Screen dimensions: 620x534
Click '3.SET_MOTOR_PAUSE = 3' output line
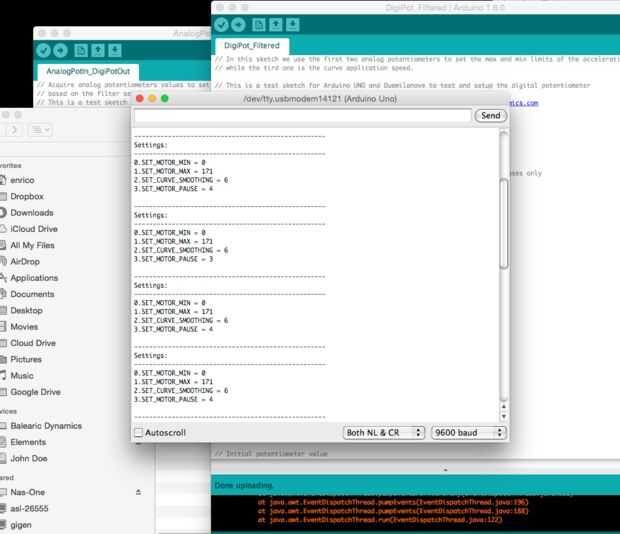pyautogui.click(x=174, y=259)
